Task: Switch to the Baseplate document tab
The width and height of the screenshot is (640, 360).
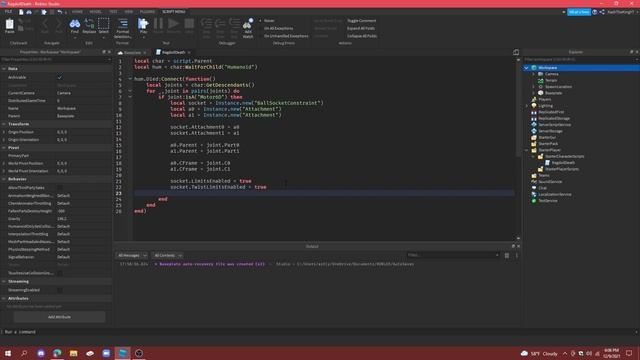Action: click(131, 52)
